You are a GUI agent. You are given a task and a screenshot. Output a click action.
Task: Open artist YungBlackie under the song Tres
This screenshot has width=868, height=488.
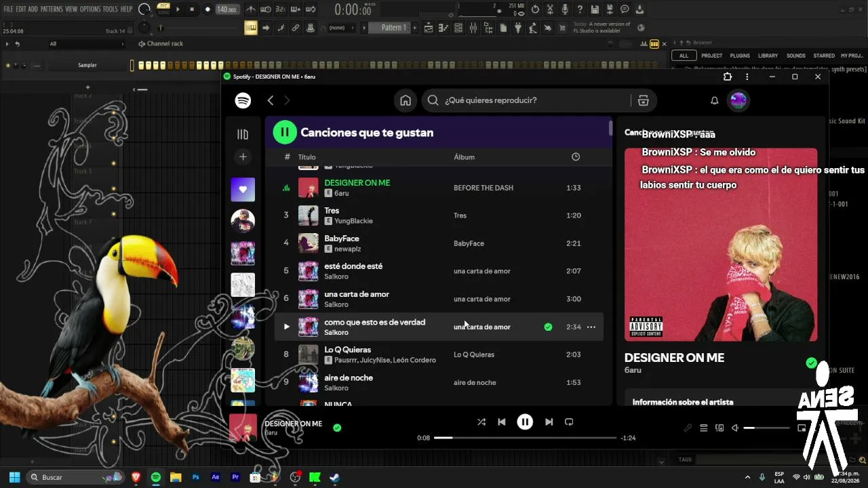click(x=353, y=221)
